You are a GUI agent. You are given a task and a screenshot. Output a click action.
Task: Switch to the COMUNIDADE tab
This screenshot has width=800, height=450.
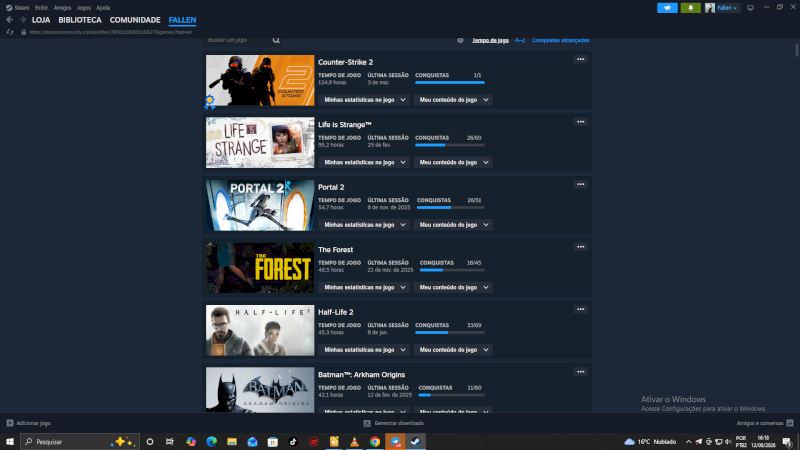tap(135, 20)
